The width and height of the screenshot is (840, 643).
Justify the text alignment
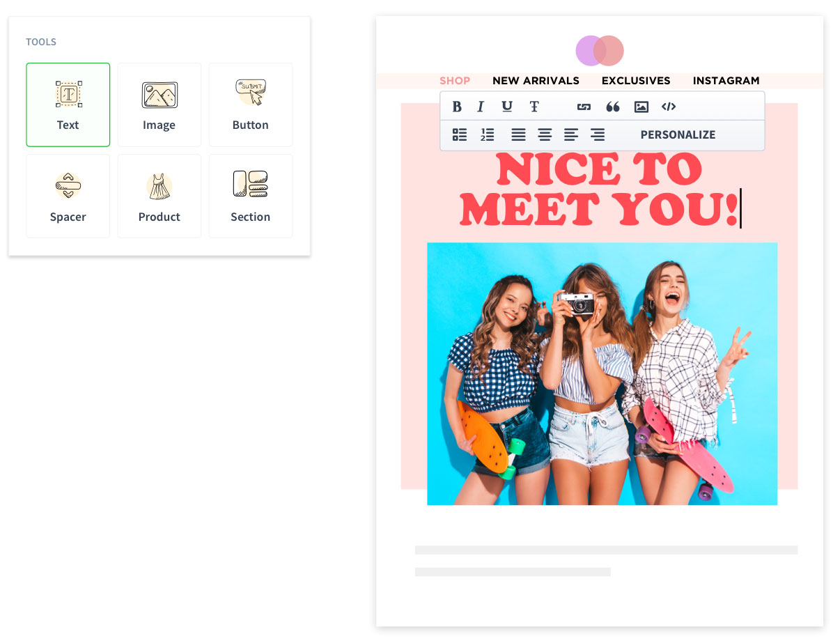[x=518, y=134]
